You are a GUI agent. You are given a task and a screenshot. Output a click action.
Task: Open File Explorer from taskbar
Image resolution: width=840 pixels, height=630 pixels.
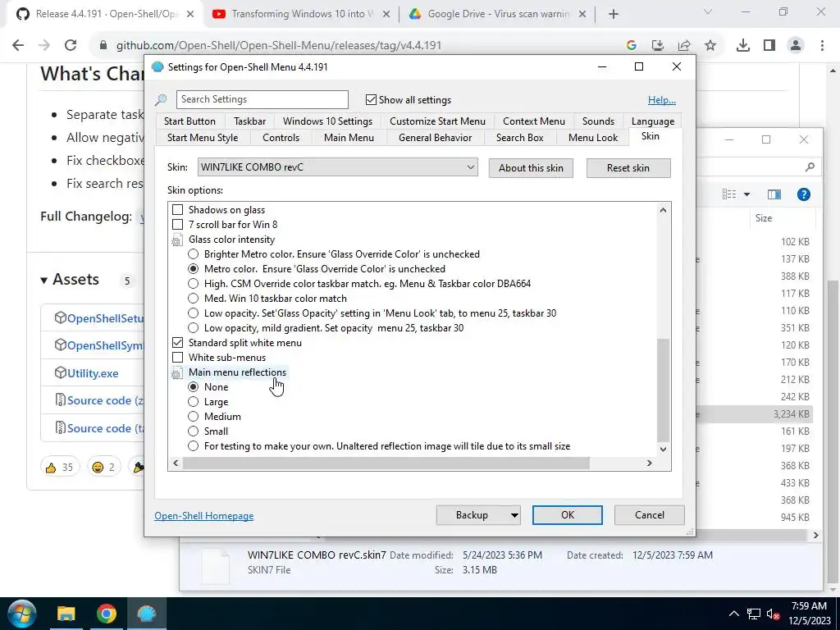[x=66, y=614]
